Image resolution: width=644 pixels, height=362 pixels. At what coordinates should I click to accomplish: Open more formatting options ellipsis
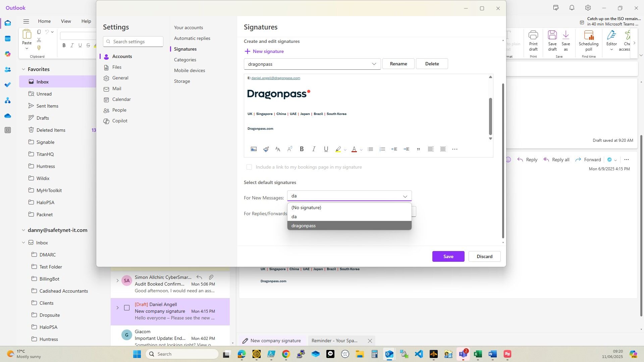[x=454, y=149]
